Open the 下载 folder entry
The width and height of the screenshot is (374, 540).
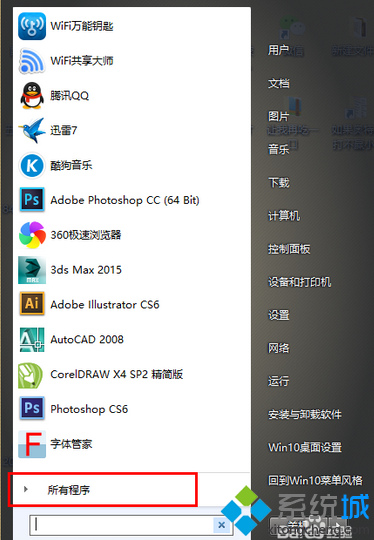(279, 183)
